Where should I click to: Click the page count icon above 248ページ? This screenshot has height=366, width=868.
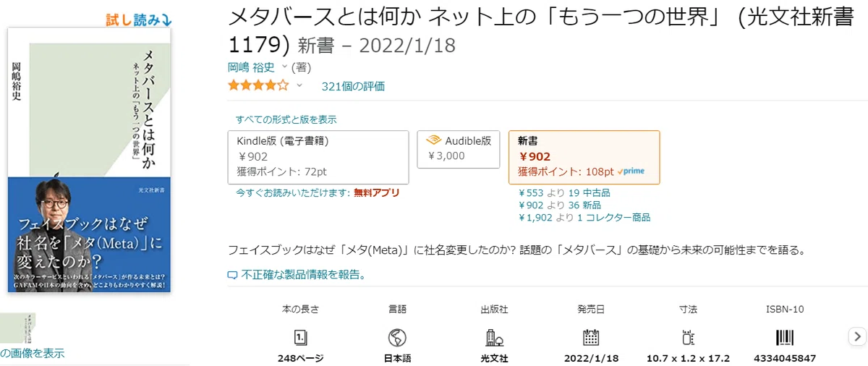coord(300,336)
